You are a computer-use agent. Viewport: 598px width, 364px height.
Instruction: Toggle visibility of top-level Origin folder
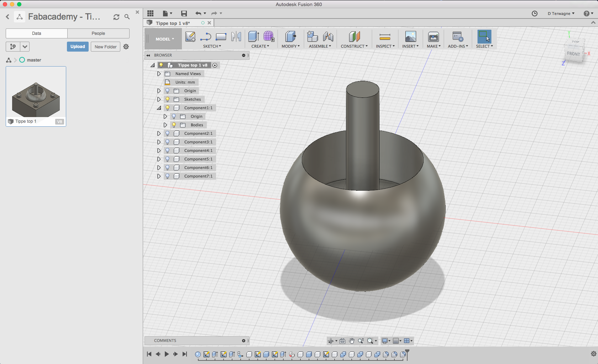[x=167, y=91]
